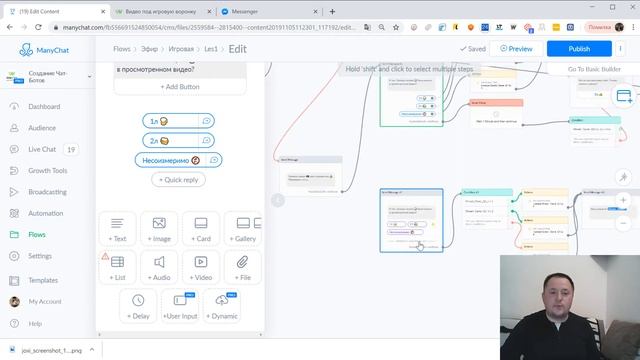Click the browser back arrow
This screenshot has width=640, height=360.
(10, 27)
